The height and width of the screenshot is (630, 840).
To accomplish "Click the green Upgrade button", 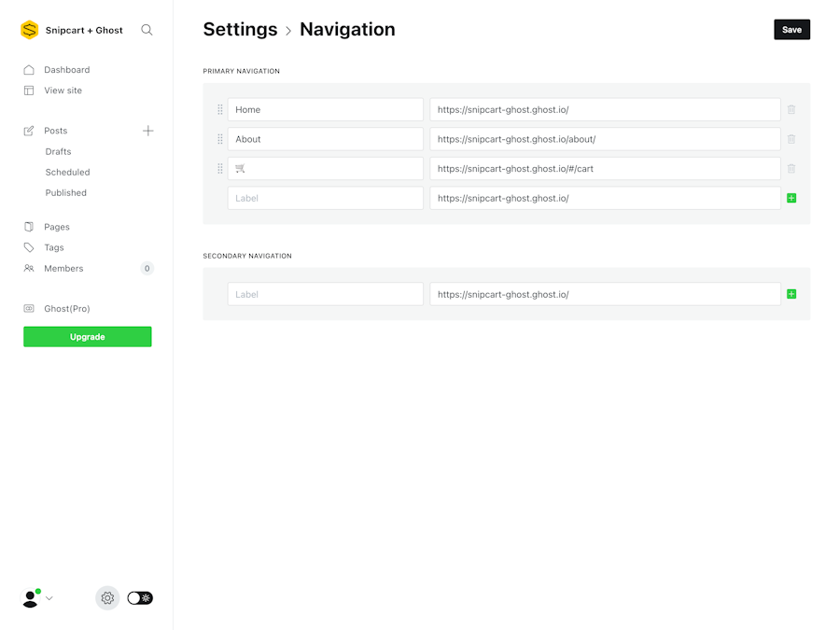I will pos(88,336).
